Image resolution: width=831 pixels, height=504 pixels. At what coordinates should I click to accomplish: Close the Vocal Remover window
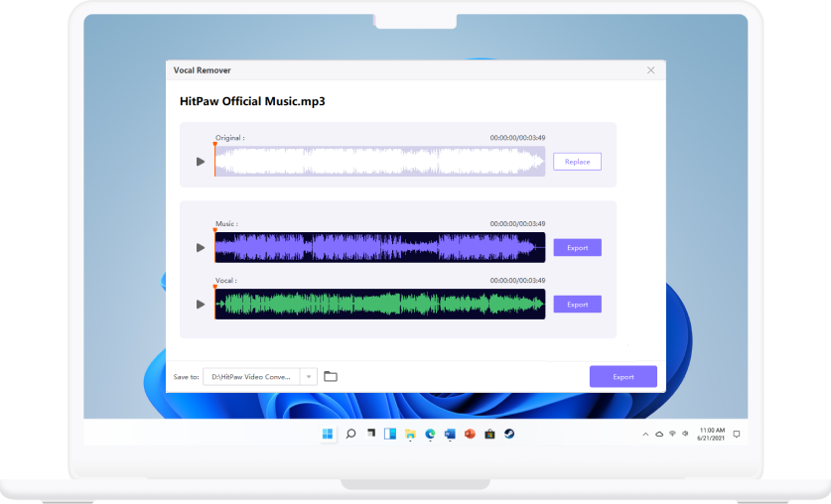(650, 70)
